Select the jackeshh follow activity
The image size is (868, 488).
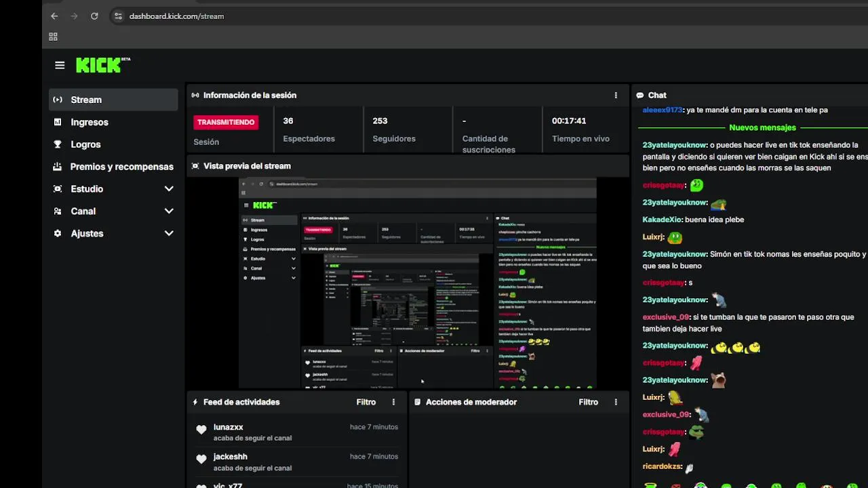[x=297, y=462]
